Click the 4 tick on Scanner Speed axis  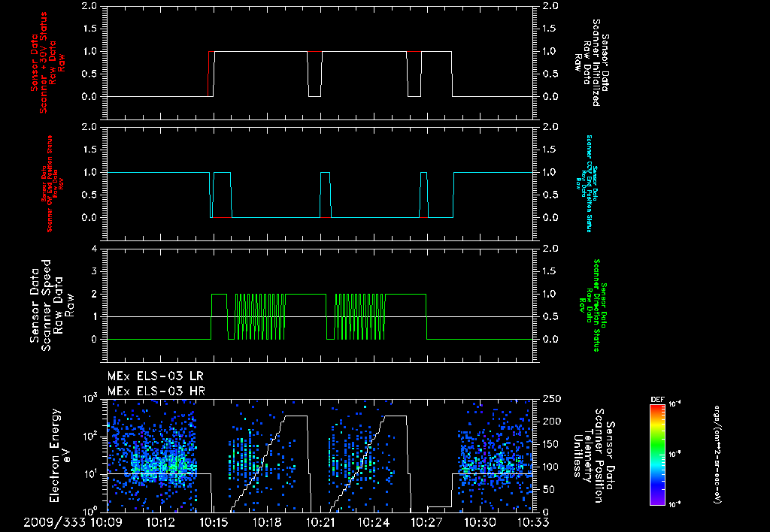(x=95, y=249)
